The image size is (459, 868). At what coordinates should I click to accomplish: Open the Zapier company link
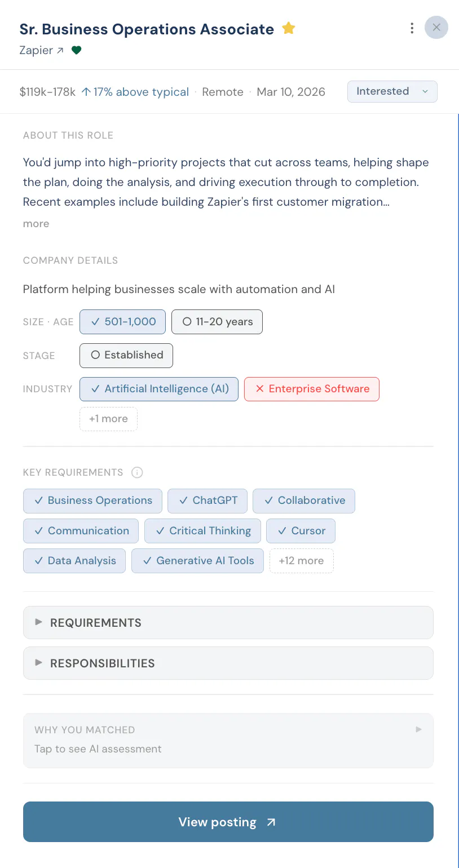pos(42,50)
